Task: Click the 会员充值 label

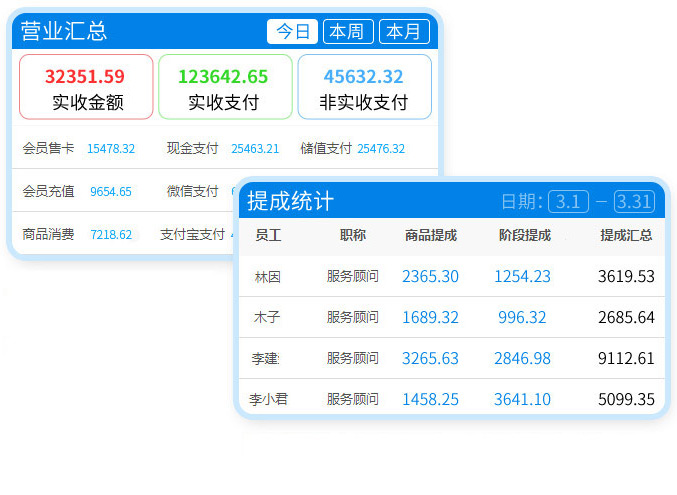Action: [x=48, y=191]
